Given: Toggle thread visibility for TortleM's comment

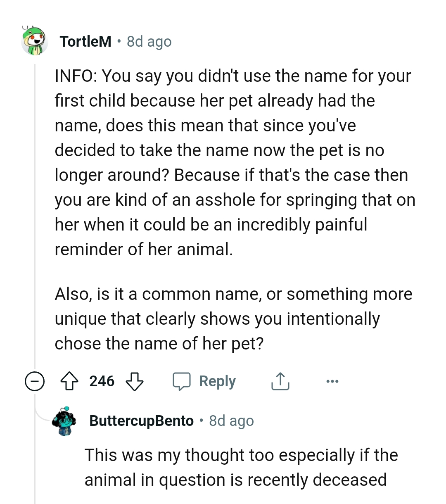Looking at the screenshot, I should 35,381.
